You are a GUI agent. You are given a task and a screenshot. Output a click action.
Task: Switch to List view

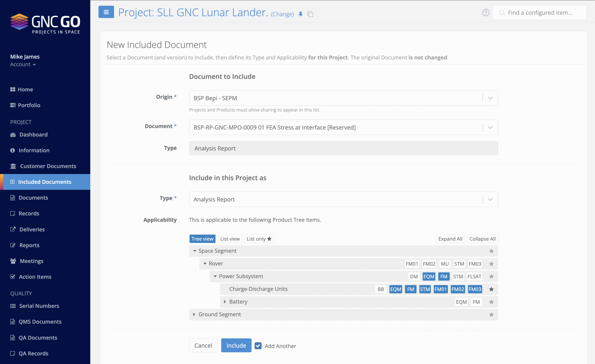coord(230,239)
